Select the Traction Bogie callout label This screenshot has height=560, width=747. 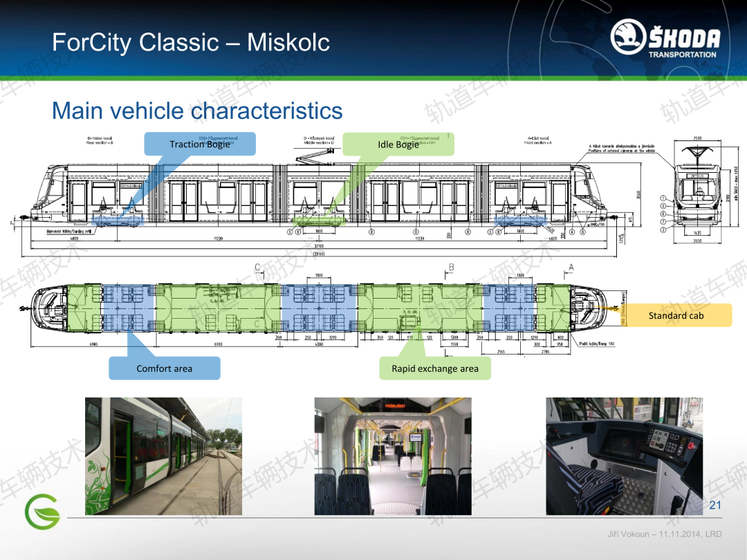tap(200, 144)
